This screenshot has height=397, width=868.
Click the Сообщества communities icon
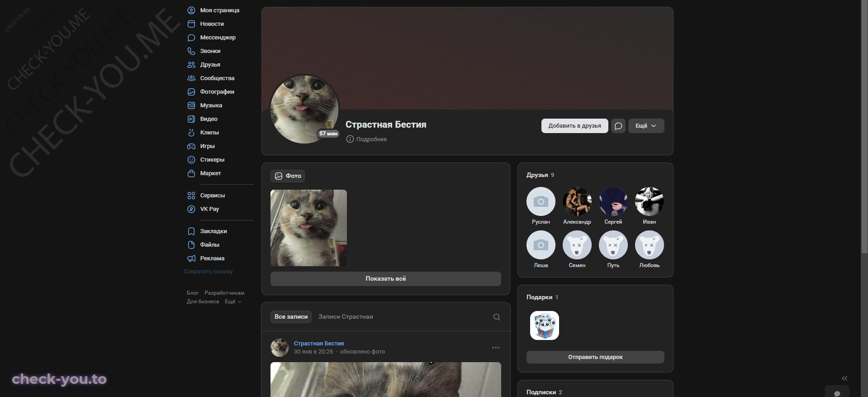[191, 78]
